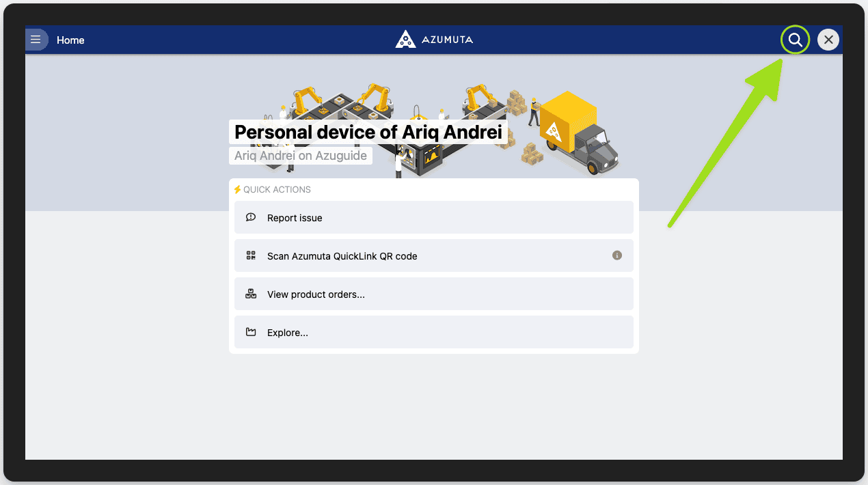
Task: Click the lightning bolt Quick Actions icon
Action: pos(238,189)
